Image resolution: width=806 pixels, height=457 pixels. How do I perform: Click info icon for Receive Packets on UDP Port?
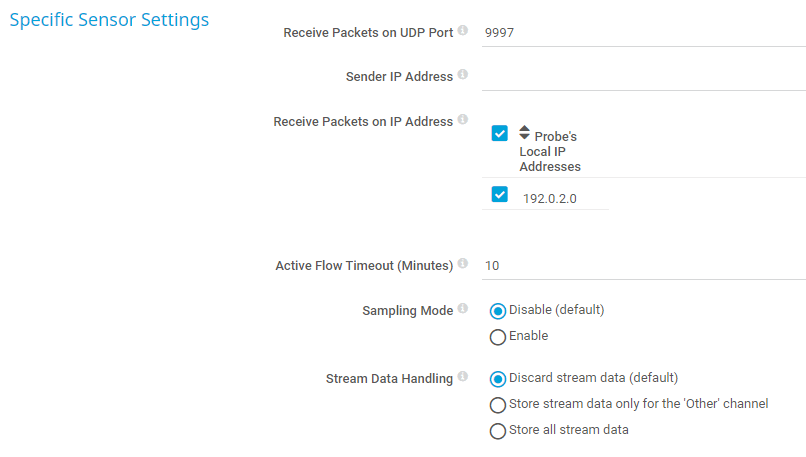(463, 31)
